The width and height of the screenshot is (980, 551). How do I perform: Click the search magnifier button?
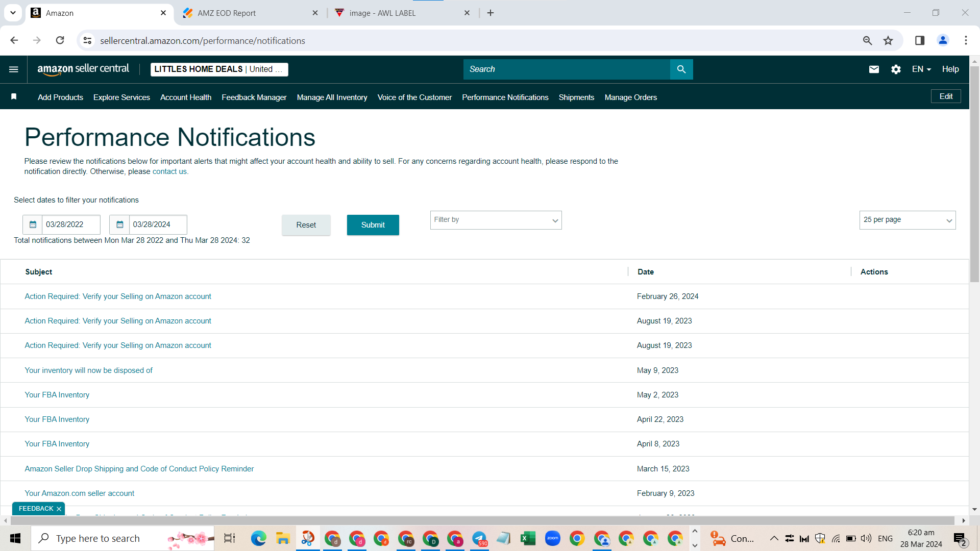[681, 69]
